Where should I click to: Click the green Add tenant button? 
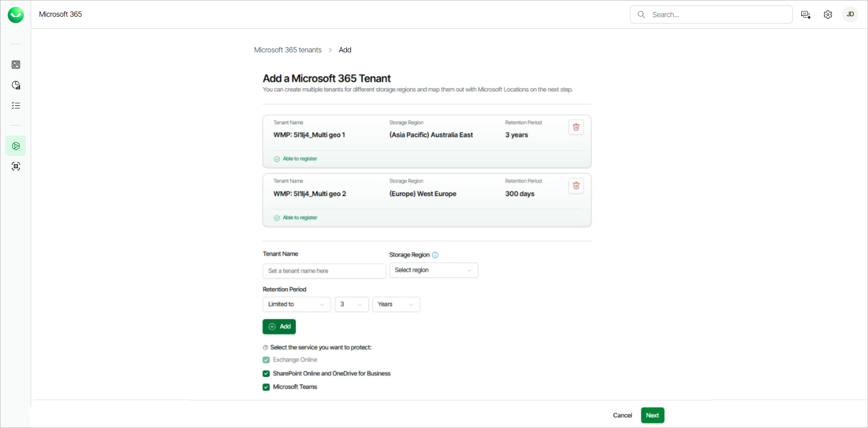click(x=279, y=326)
